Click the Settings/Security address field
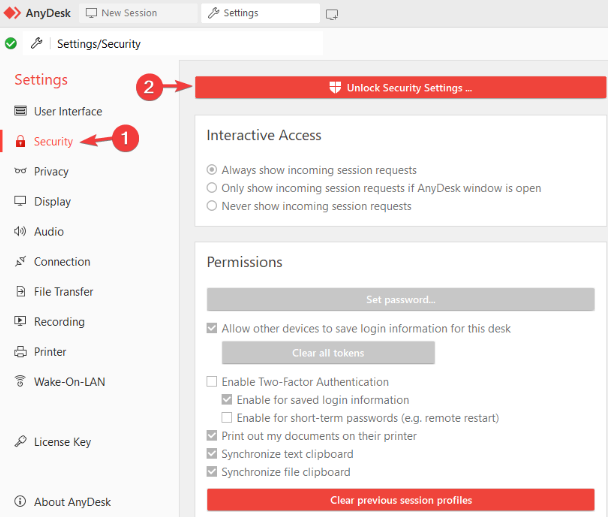This screenshot has height=517, width=608. [x=173, y=43]
